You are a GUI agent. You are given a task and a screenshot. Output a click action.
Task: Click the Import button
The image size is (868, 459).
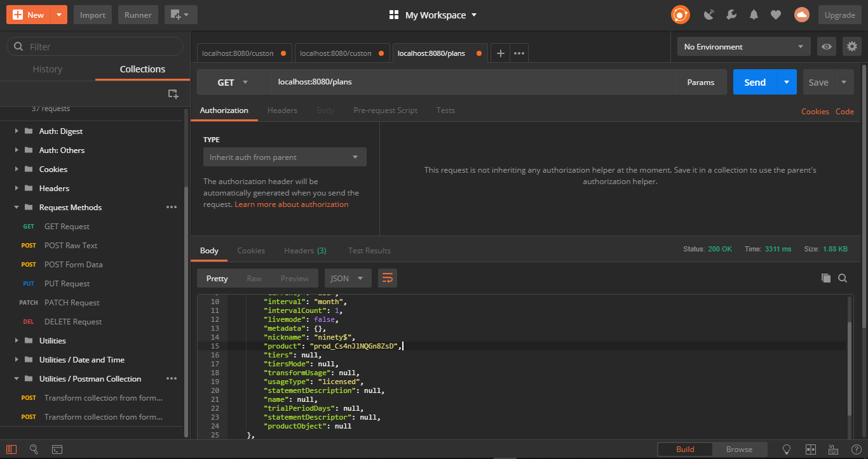pos(93,15)
